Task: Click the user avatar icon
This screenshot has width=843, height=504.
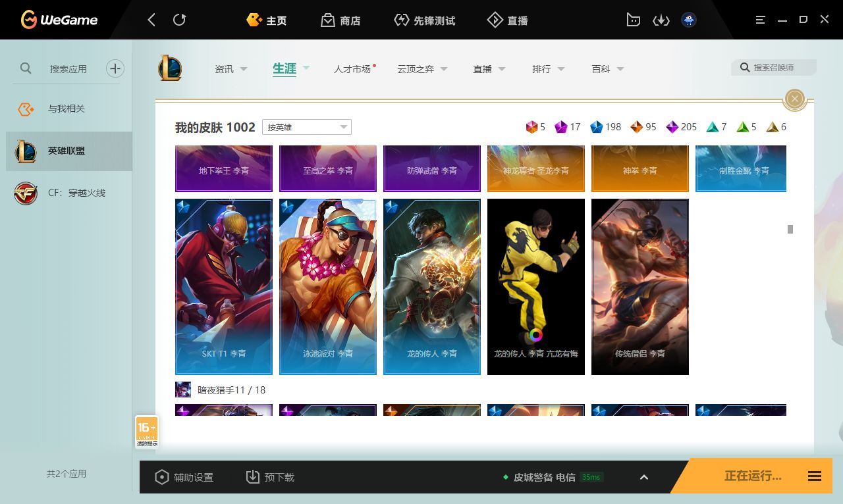Action: (x=689, y=20)
